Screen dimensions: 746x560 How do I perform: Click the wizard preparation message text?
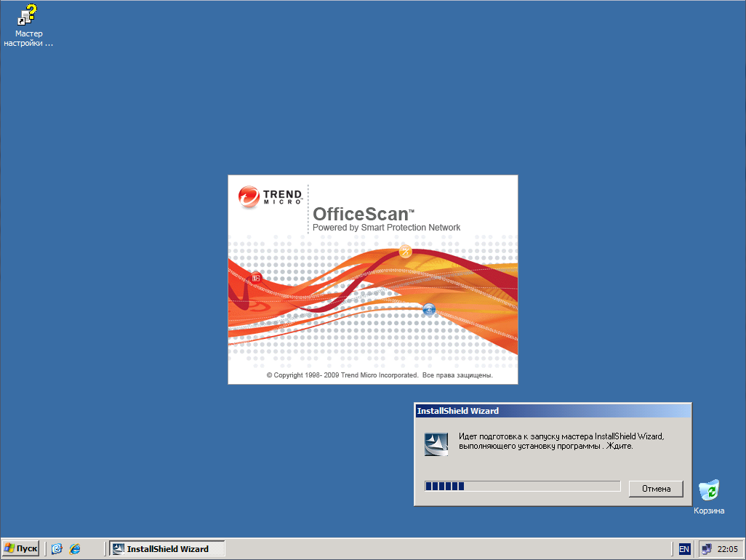point(561,441)
